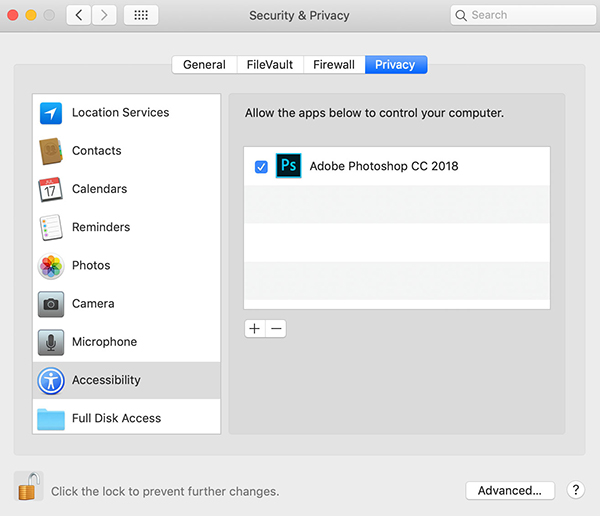Add an app with the plus button

254,328
